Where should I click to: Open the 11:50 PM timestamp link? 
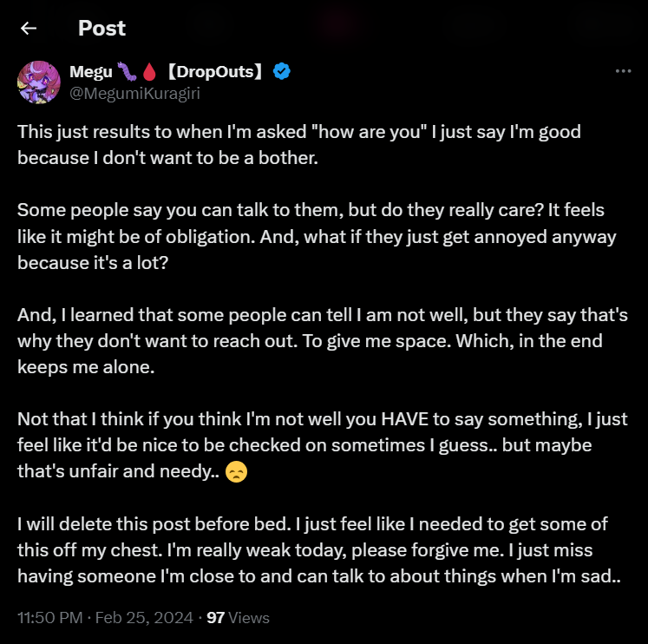(x=50, y=618)
